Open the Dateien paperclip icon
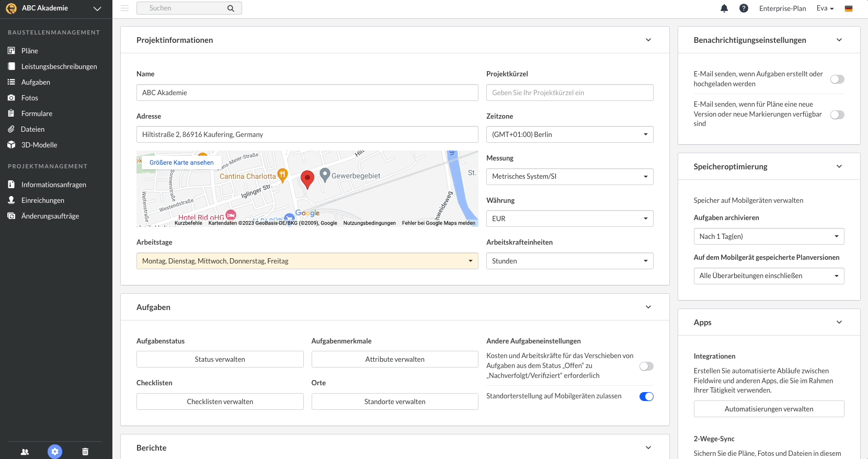 [11, 129]
